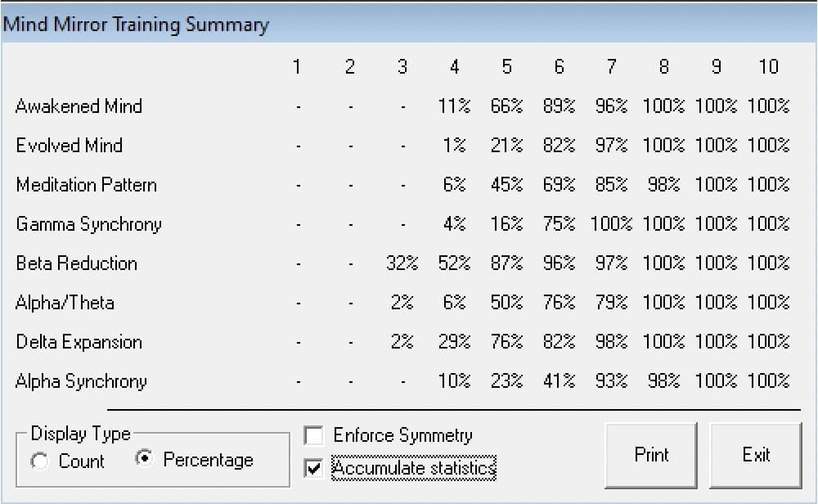The image size is (818, 504).
Task: Enable the Enforce Symmetry checkbox
Action: coord(313,435)
